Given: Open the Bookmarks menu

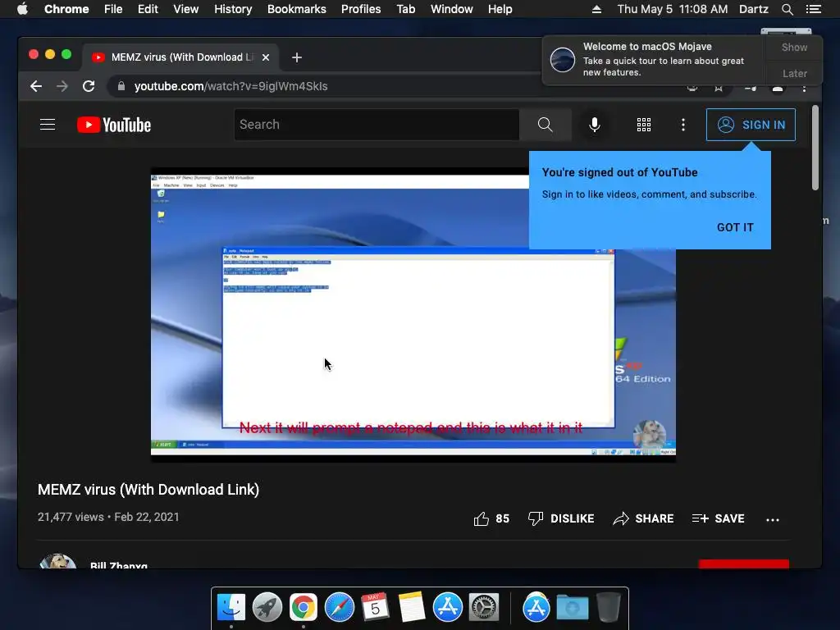Looking at the screenshot, I should tap(297, 9).
